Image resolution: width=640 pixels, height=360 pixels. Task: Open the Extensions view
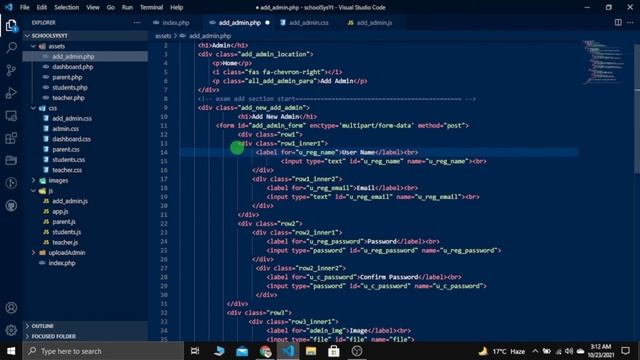coord(11,138)
